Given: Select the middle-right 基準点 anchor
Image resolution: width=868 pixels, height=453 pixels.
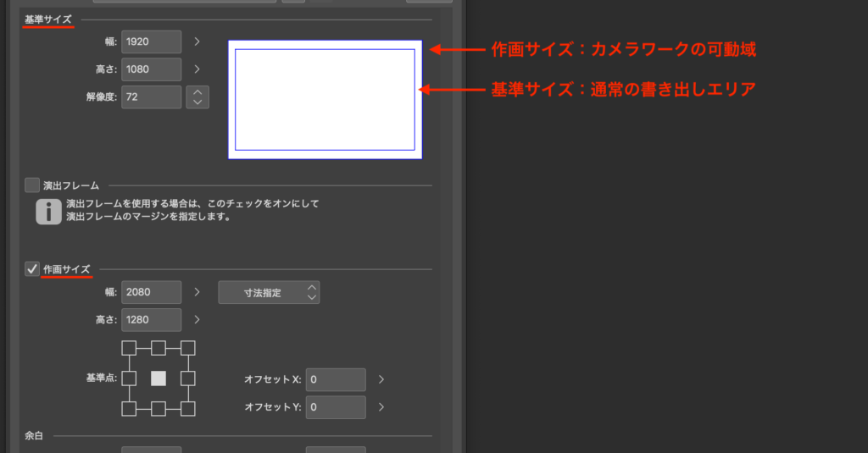Looking at the screenshot, I should point(187,378).
